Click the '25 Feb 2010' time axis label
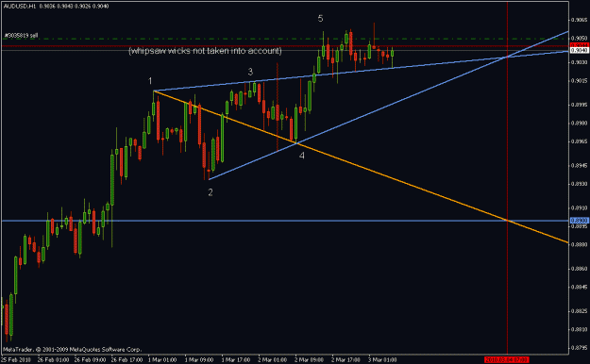Screen dimensions: 590x364 click(x=16, y=360)
